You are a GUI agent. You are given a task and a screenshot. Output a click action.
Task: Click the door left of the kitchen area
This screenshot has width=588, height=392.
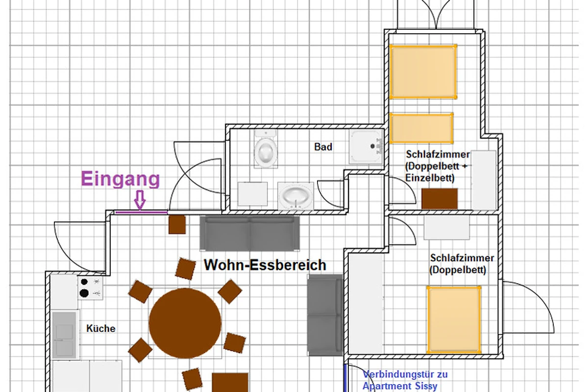(79, 246)
